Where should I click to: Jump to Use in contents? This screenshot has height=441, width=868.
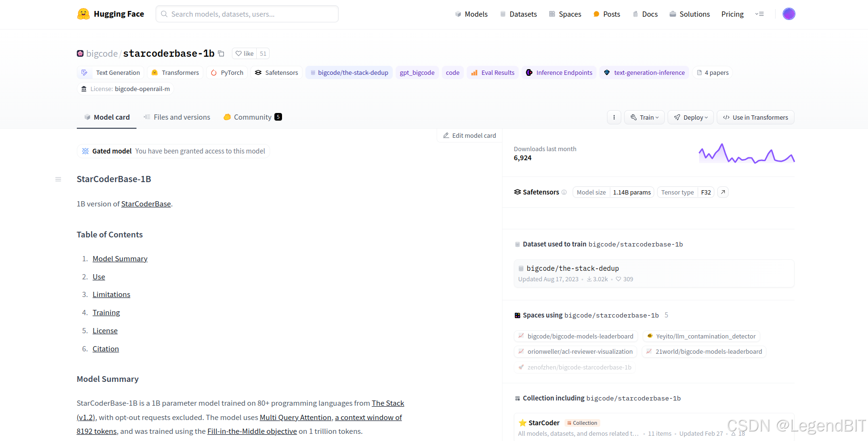99,277
